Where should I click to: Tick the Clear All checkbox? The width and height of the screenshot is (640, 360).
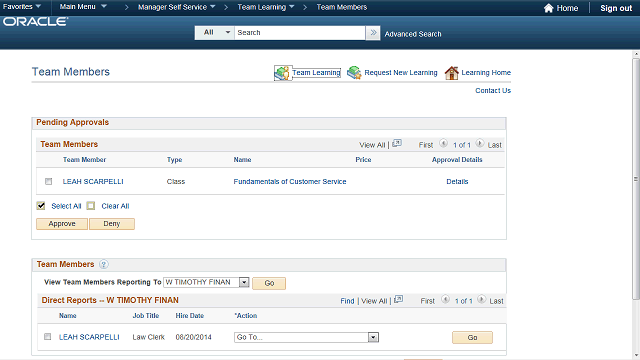click(x=91, y=206)
